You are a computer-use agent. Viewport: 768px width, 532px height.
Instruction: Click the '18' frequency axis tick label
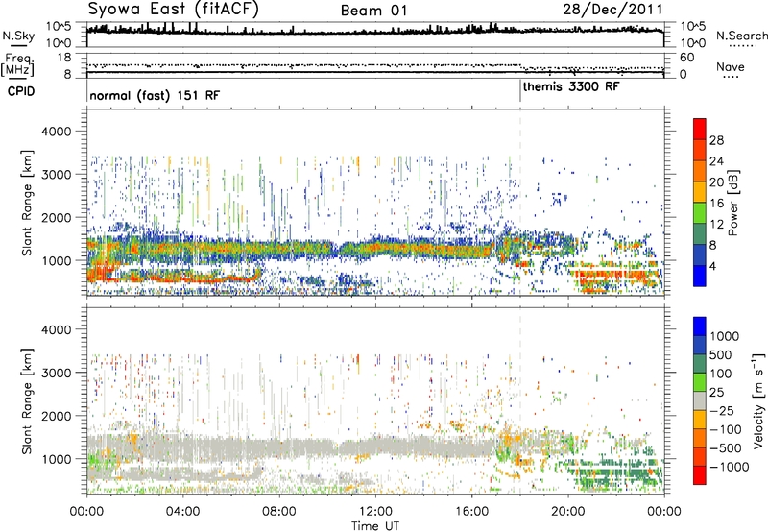64,58
